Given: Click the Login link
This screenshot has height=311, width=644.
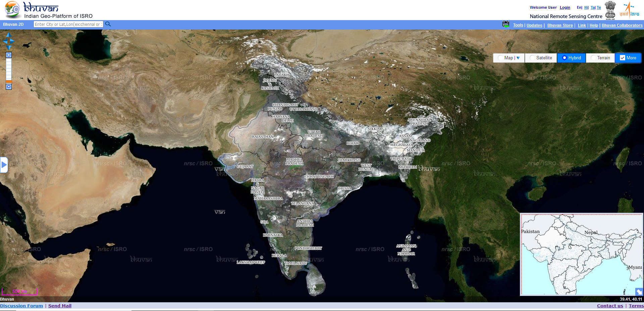Looking at the screenshot, I should (565, 7).
